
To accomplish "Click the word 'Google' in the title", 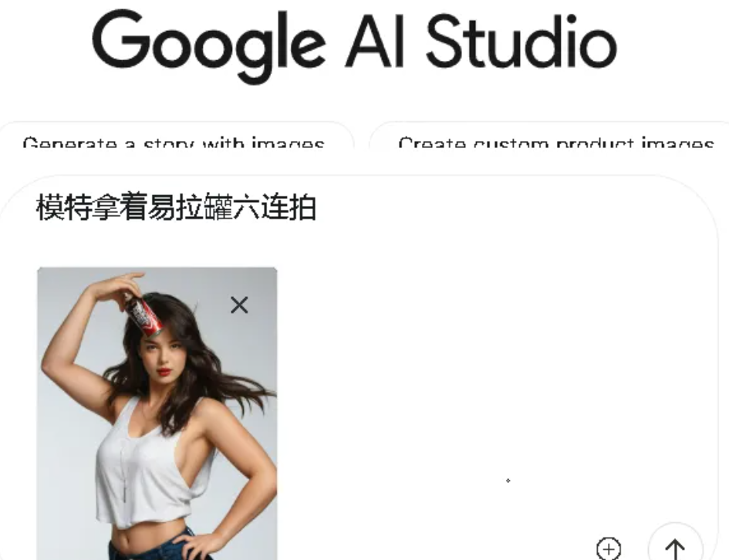I will [x=209, y=46].
